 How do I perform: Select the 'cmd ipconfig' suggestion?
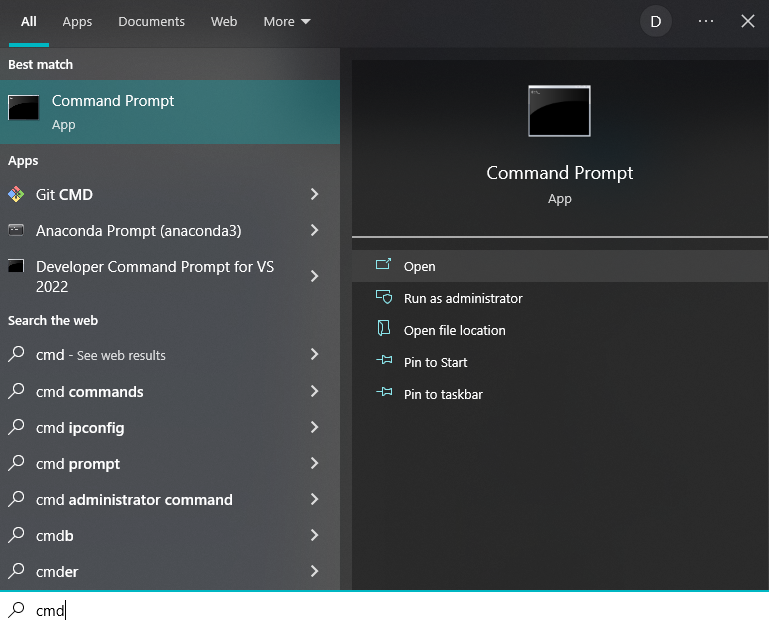click(170, 427)
